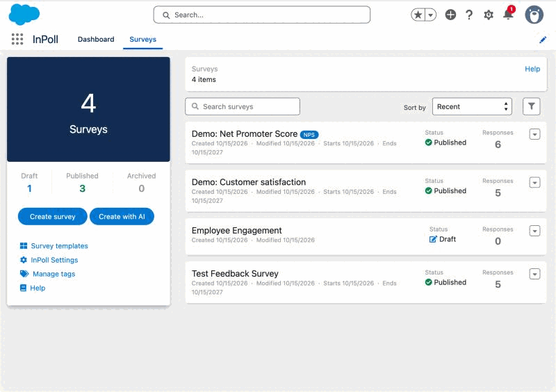Open the setup gear icon
Screen dimensions: 556x392
489,15
